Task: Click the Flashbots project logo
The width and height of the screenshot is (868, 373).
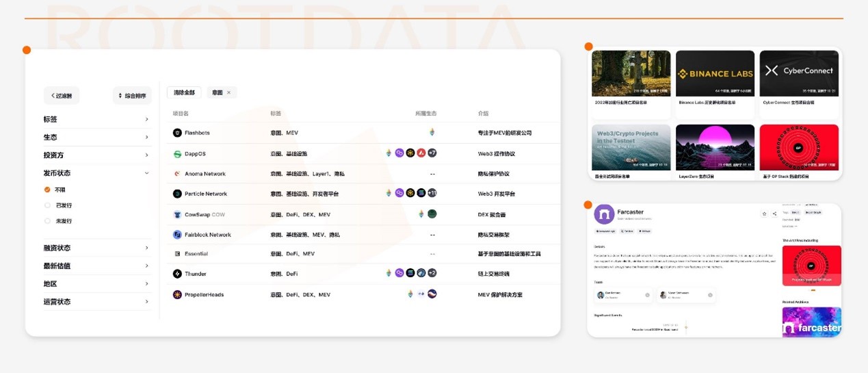Action: click(x=177, y=133)
